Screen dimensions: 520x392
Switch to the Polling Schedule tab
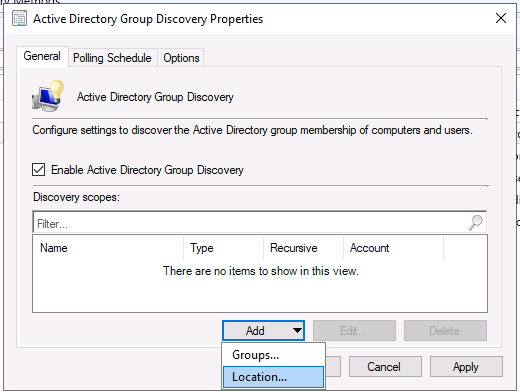[x=112, y=58]
